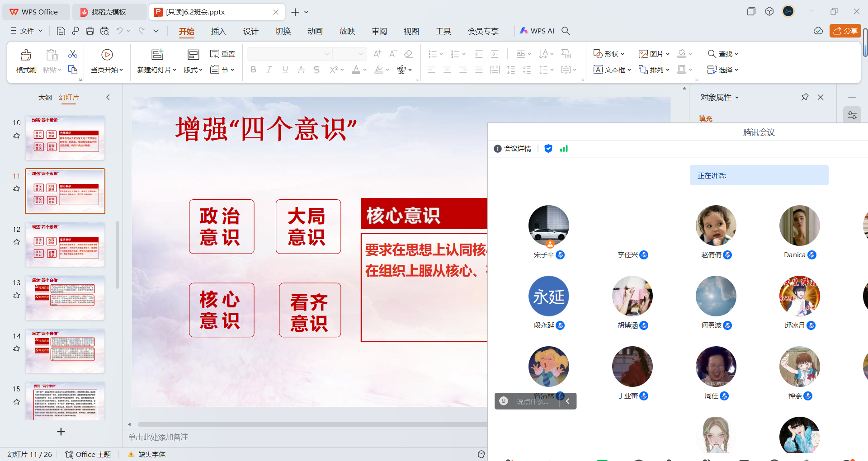This screenshot has width=868, height=461.
Task: Click the New Slide (新建幻灯片) icon
Action: click(x=157, y=55)
